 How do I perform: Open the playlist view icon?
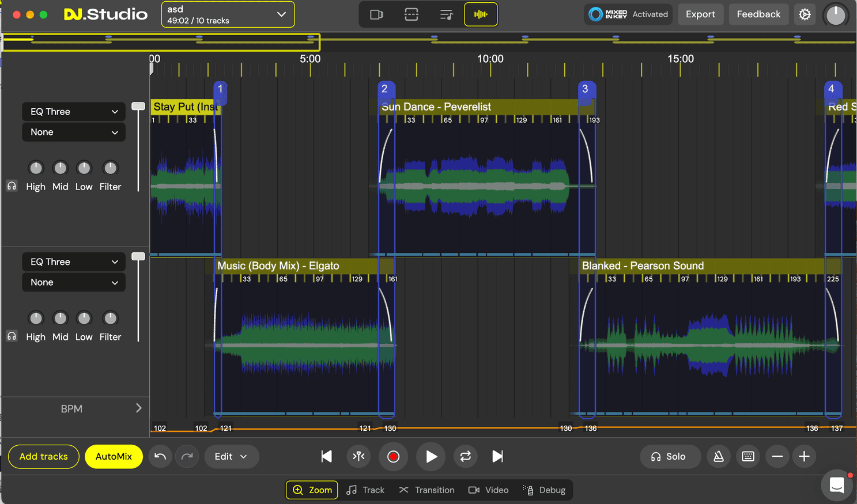[x=446, y=14]
